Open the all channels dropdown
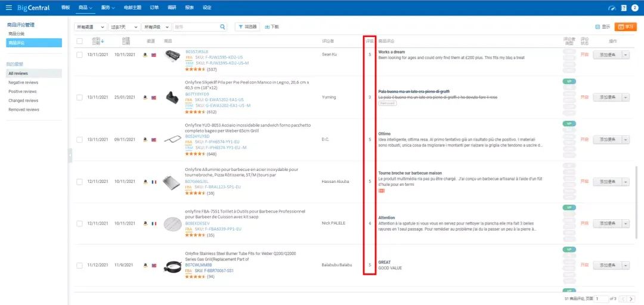644x305 pixels. (91, 27)
